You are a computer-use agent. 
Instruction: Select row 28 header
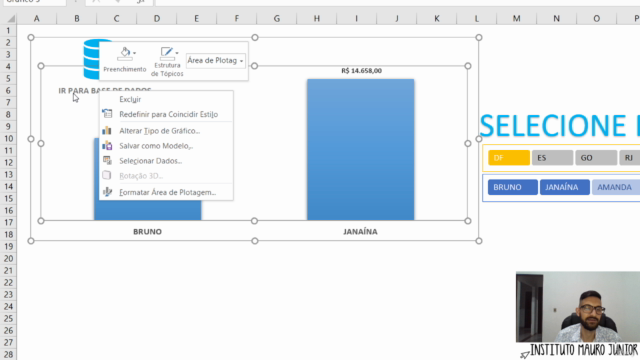click(8, 354)
